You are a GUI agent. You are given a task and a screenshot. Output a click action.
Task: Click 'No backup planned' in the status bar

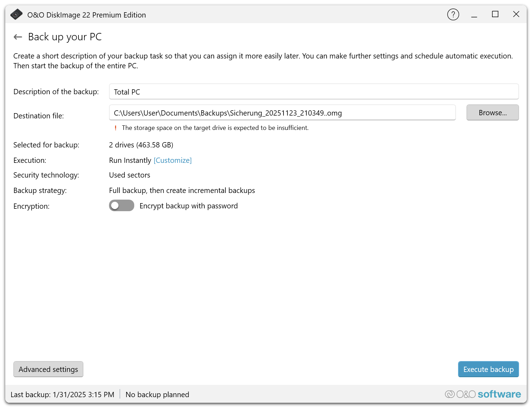click(x=157, y=395)
